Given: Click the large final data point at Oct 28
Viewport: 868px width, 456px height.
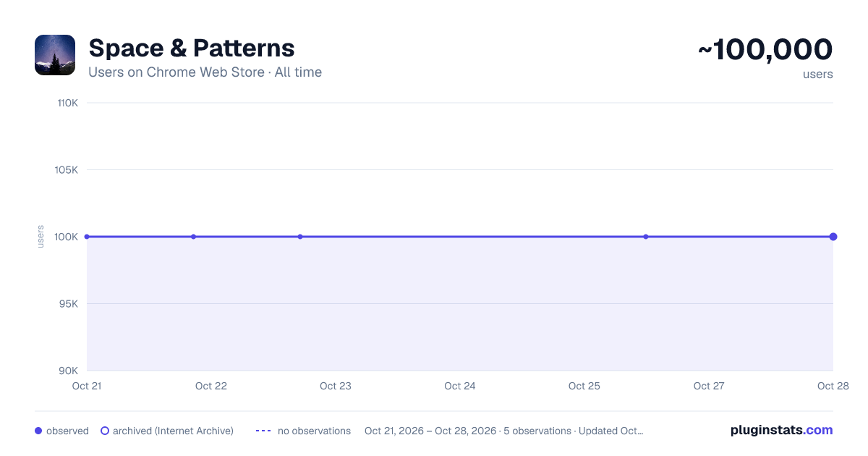Looking at the screenshot, I should pos(833,237).
